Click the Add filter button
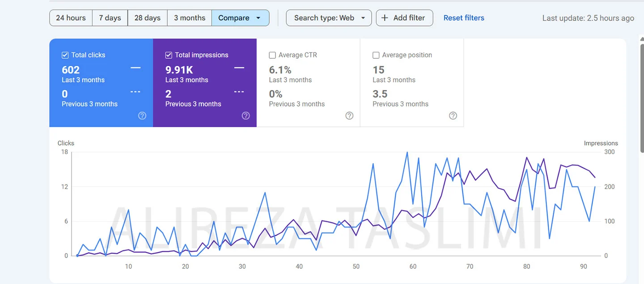Screen dimensions: 644x284 (404, 18)
